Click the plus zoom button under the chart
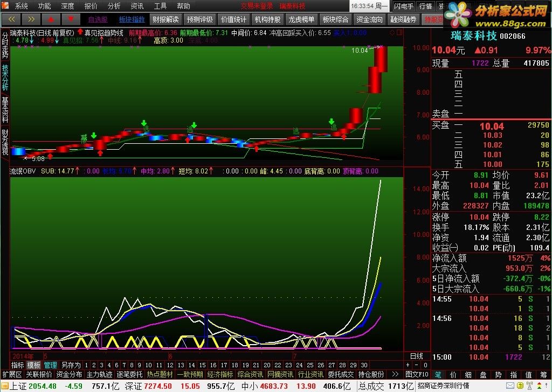The height and width of the screenshot is (392, 552). (408, 365)
